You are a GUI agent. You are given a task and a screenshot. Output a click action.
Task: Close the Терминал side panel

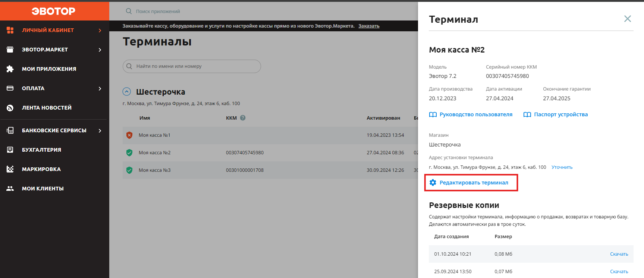click(x=628, y=19)
